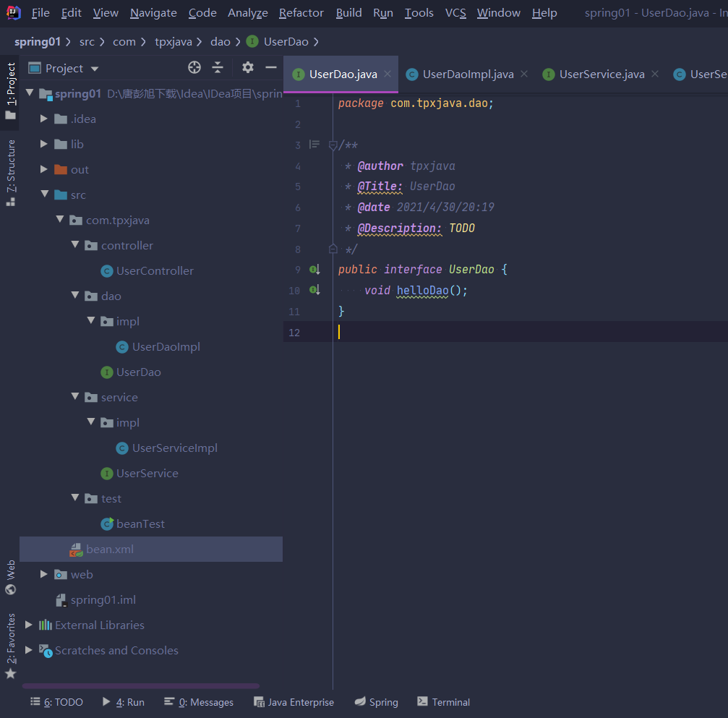The height and width of the screenshot is (718, 728).
Task: Expand Scratches and Consoles node
Action: click(28, 650)
